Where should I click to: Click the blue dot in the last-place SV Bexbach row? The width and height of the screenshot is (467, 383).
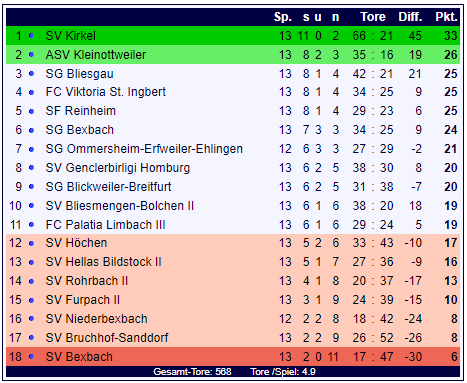tap(31, 357)
